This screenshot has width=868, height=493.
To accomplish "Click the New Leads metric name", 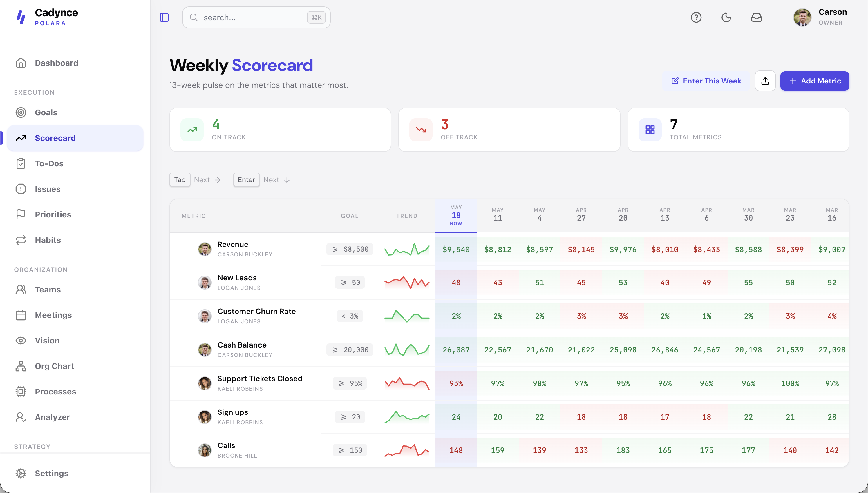I will pyautogui.click(x=237, y=278).
